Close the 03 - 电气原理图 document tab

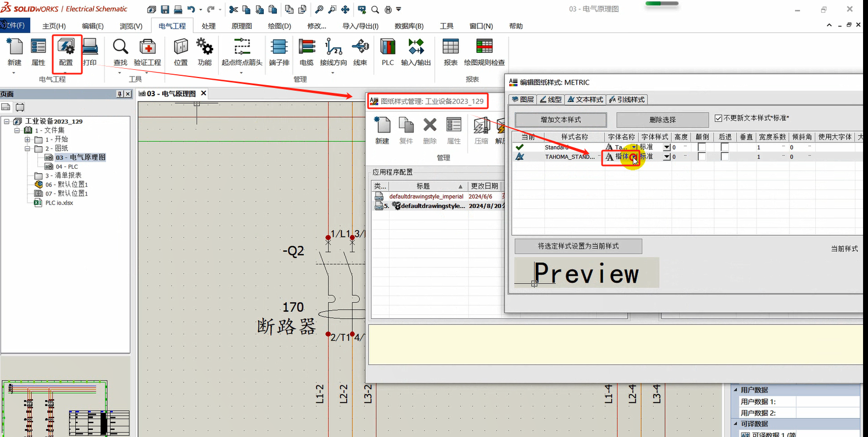click(203, 93)
